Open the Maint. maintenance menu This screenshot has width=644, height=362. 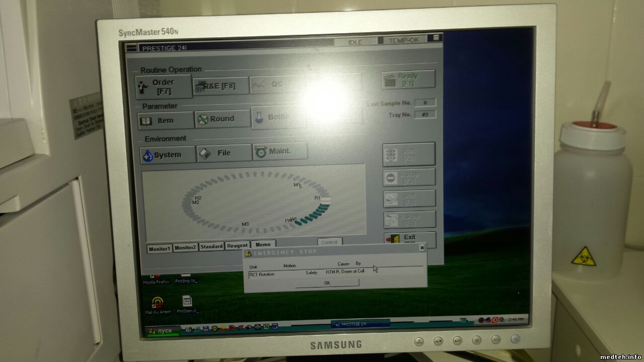pos(280,151)
